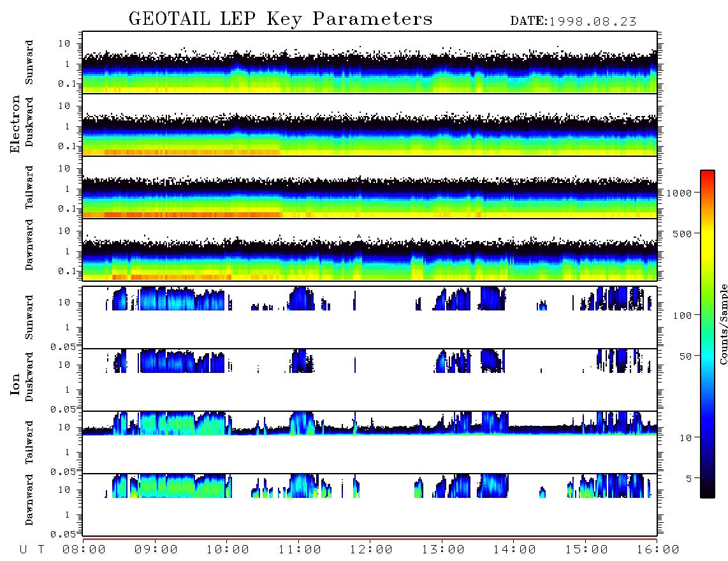The width and height of the screenshot is (728, 561).
Task: Select the 'Counts/Sample' color bar caption
Action: click(723, 324)
